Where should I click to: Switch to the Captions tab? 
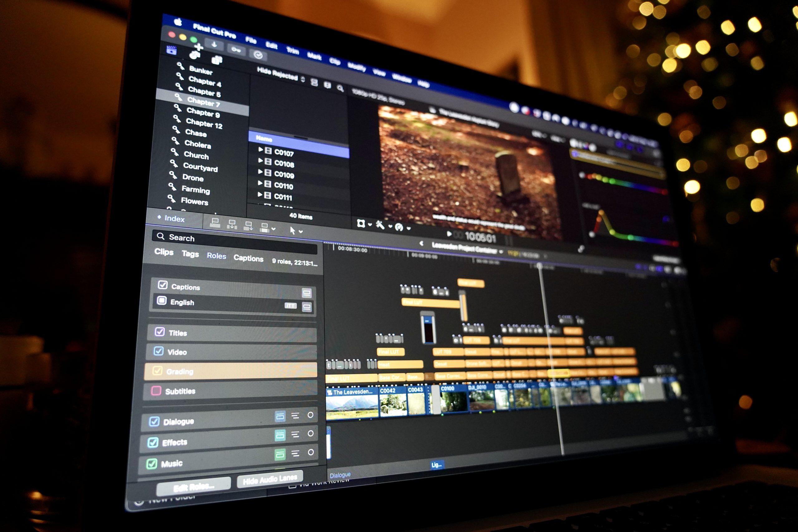[x=248, y=258]
